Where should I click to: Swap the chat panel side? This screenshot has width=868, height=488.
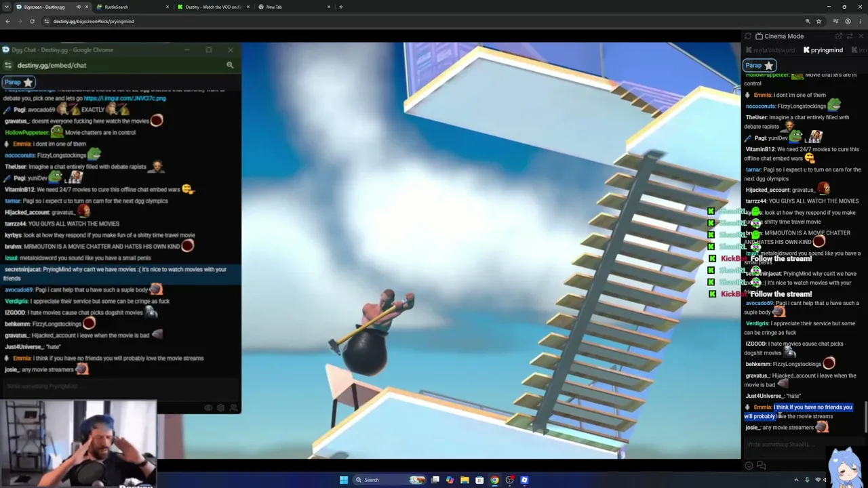[x=850, y=36]
